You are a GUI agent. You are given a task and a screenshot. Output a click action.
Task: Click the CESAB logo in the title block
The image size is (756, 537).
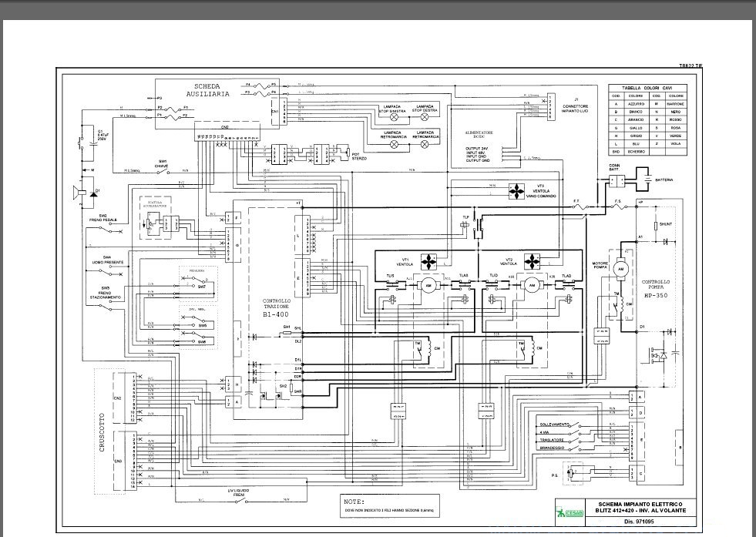pyautogui.click(x=568, y=511)
